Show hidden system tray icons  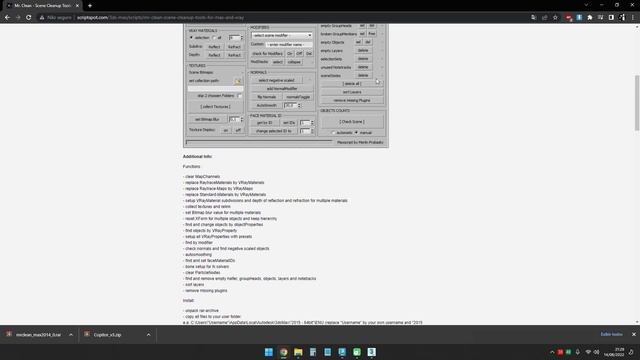pos(552,352)
